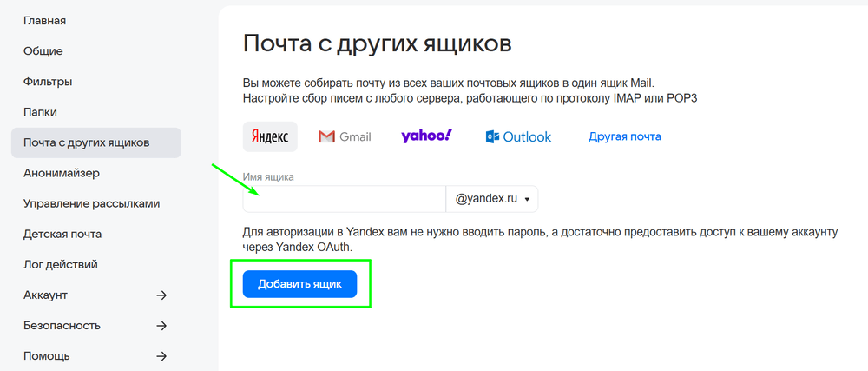Click the Другая почта link
The height and width of the screenshot is (371, 868).
(x=625, y=137)
